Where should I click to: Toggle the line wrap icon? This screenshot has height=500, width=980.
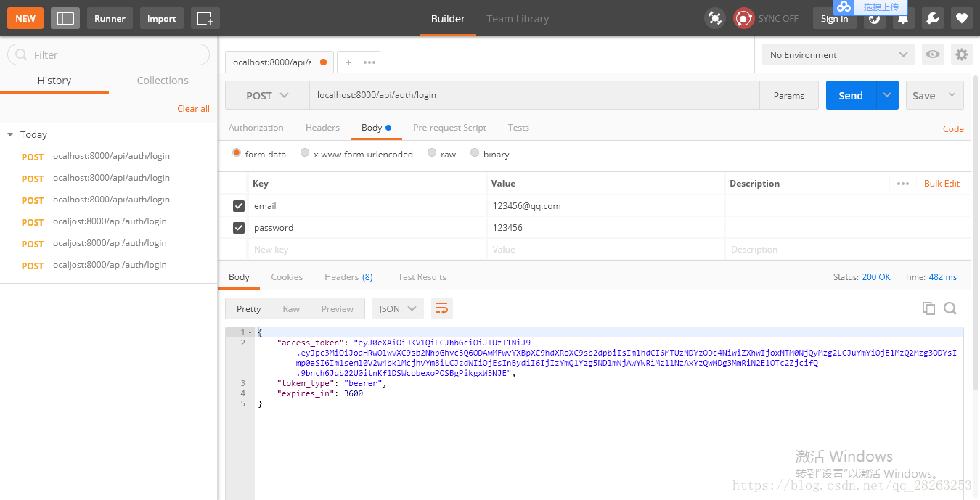441,309
